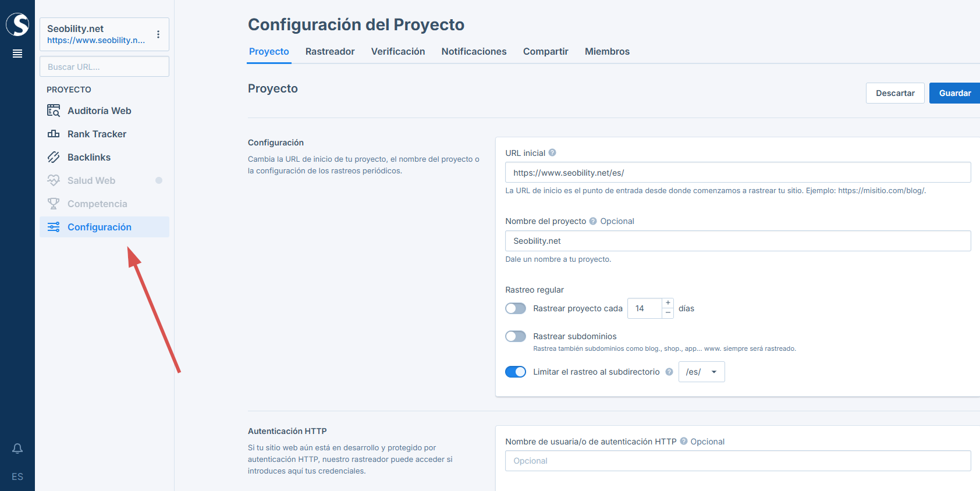Switch to the Proyecto tab
Screen dimensions: 980x491
(269, 51)
